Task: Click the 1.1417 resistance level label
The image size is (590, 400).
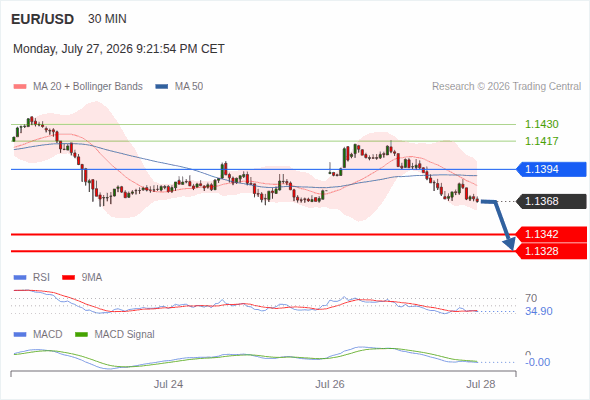Action: point(541,141)
